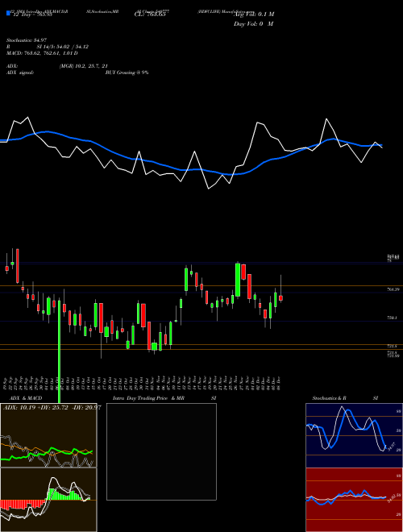Click the ADX lines chart panel
The image size is (403, 532).
pos(48,435)
